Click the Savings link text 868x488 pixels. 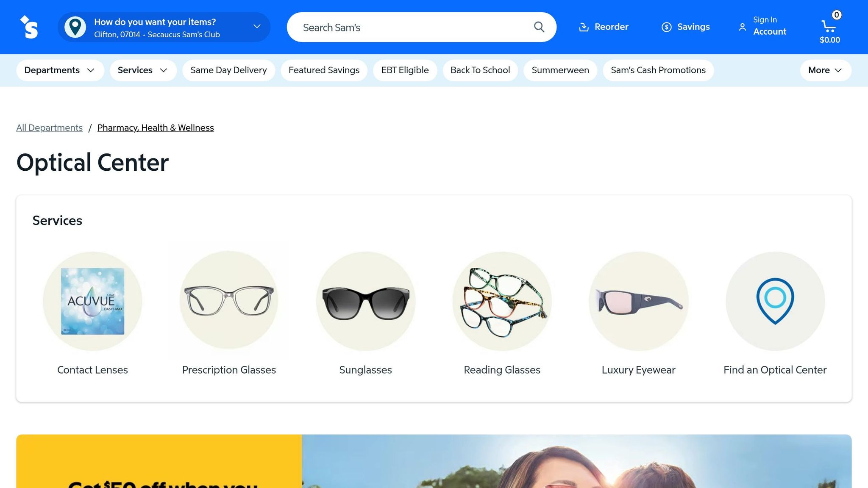tap(693, 27)
